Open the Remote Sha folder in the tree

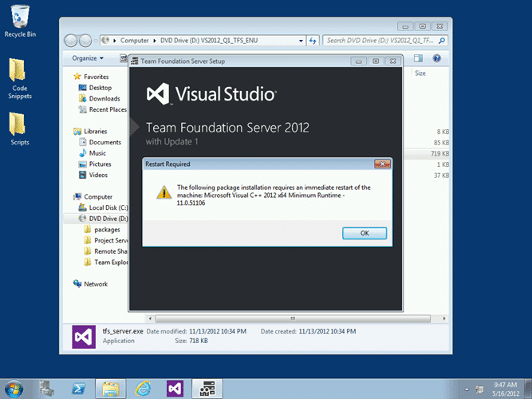tap(110, 251)
